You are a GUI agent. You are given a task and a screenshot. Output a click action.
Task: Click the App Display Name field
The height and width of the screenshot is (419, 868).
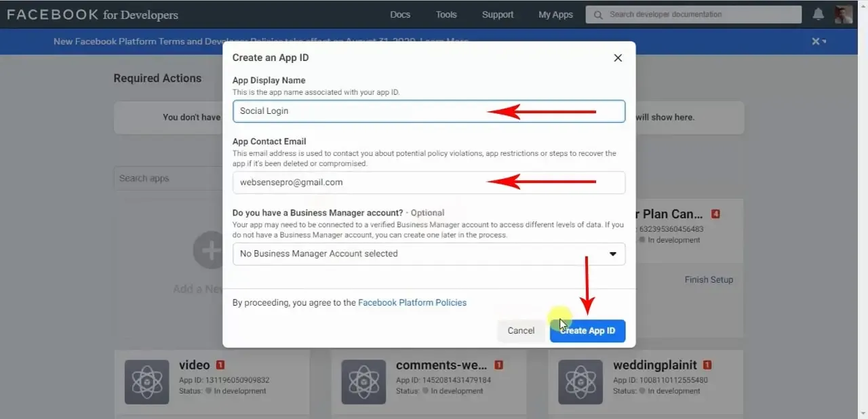tap(429, 111)
